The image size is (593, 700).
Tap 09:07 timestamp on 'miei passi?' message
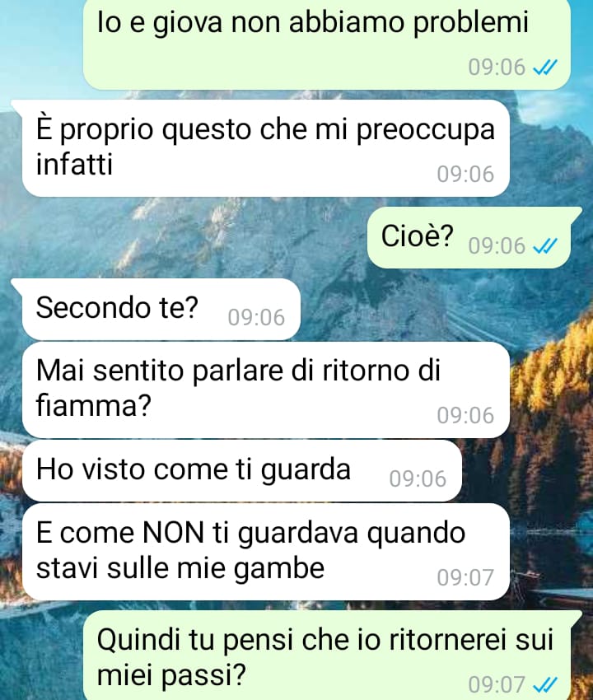[x=497, y=684]
